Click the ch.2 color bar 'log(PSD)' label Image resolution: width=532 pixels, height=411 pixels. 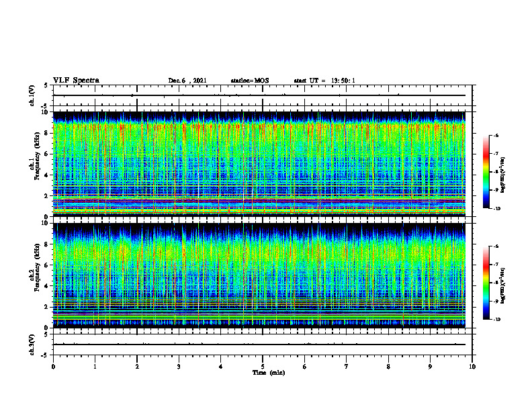coord(503,285)
